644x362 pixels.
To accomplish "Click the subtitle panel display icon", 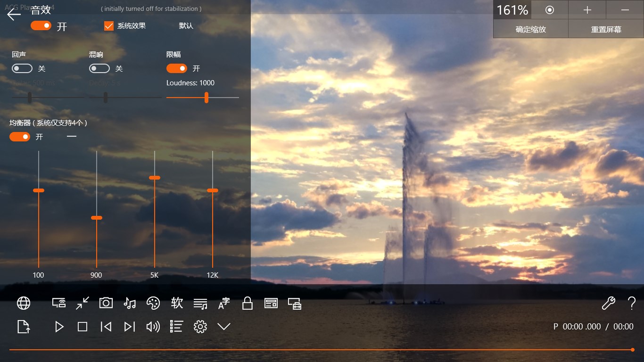I will pos(271,303).
